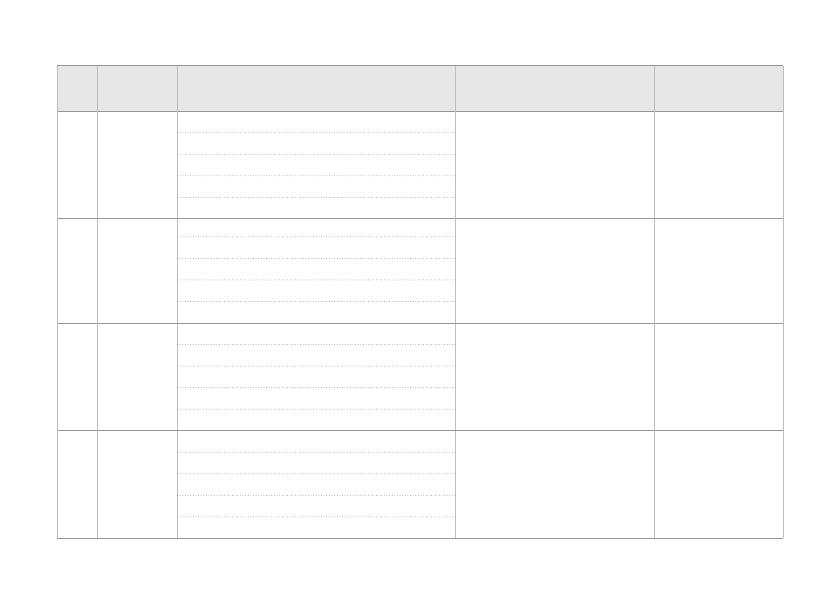Select fourth column cell in first body row
The image size is (839, 595).
[555, 165]
